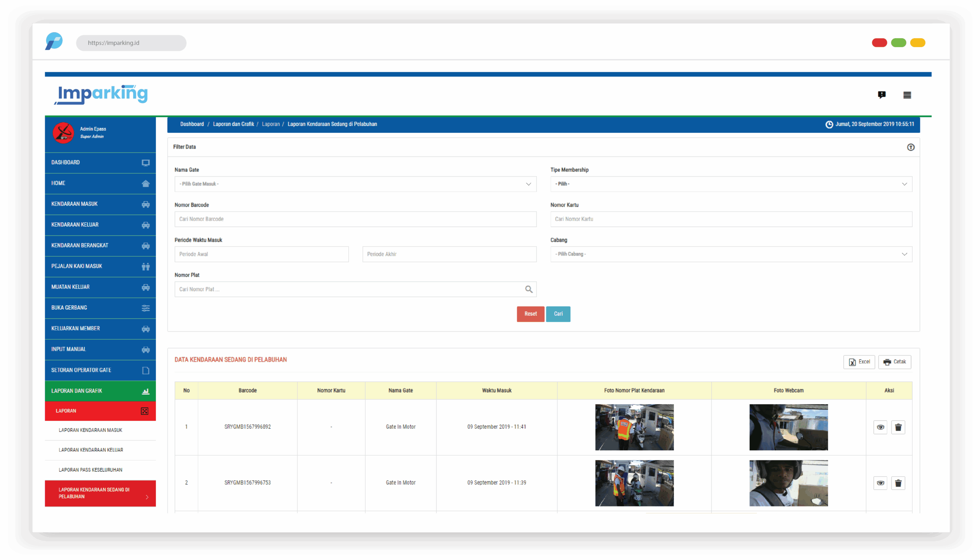The width and height of the screenshot is (980, 560).
Task: View row 1 details via eye icon
Action: (880, 427)
